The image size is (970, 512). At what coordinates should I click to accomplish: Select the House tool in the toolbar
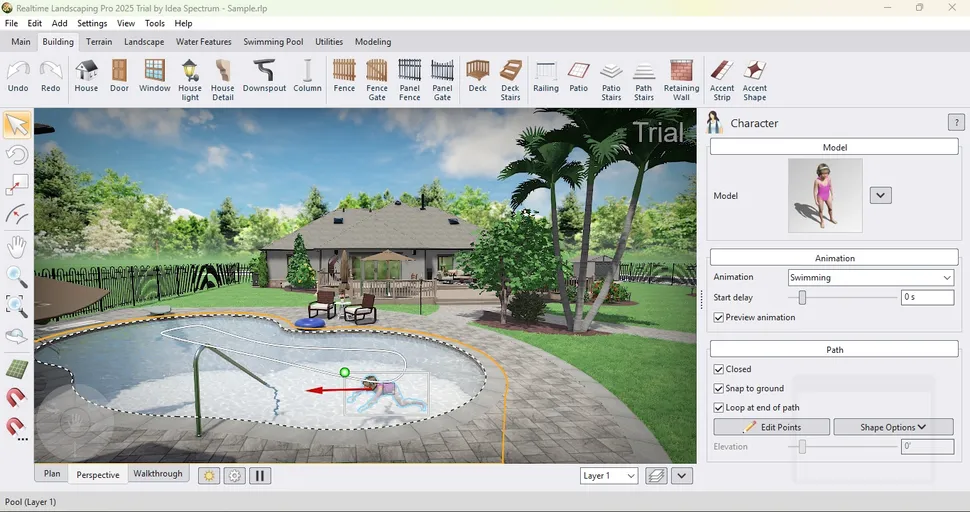click(x=86, y=75)
